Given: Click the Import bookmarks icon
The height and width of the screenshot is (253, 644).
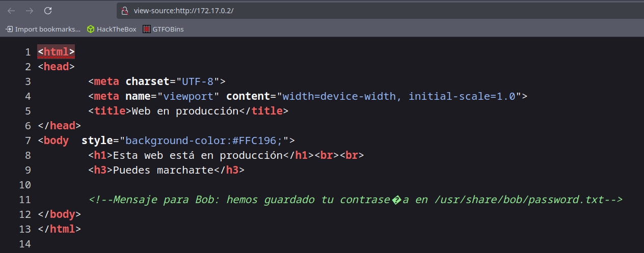Looking at the screenshot, I should click(x=9, y=29).
